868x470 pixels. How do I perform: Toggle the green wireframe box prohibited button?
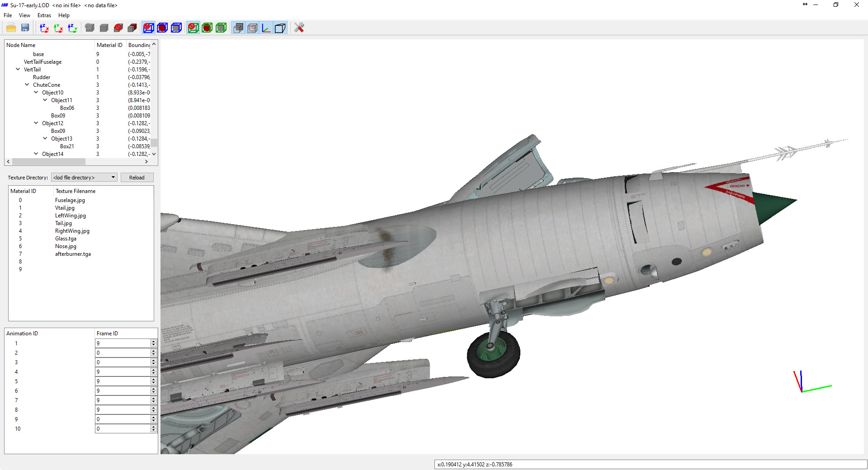point(193,28)
